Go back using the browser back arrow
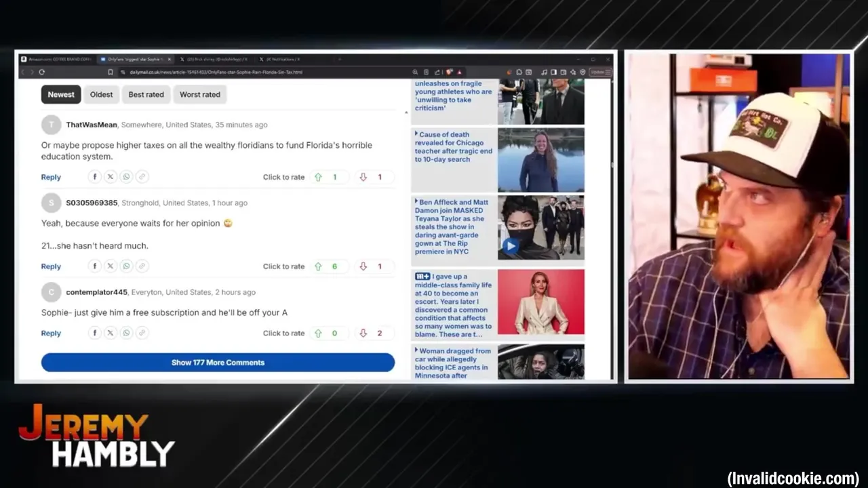 22,72
